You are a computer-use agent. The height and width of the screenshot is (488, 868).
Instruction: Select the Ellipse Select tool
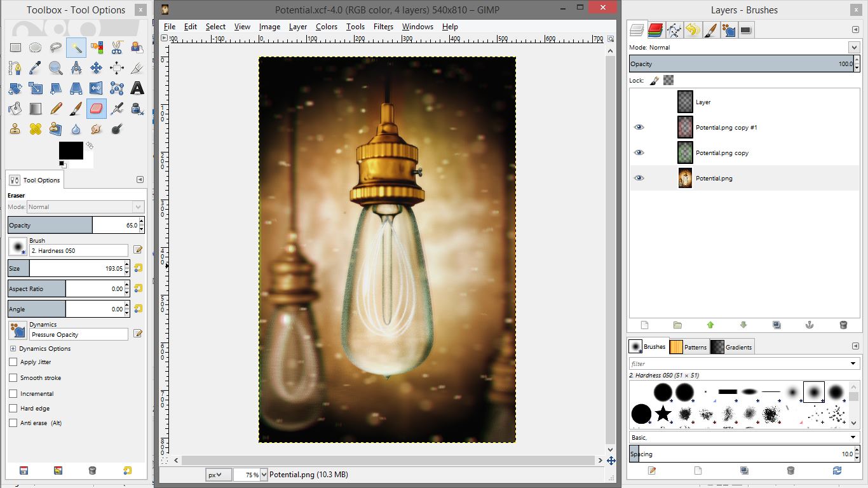click(x=36, y=47)
